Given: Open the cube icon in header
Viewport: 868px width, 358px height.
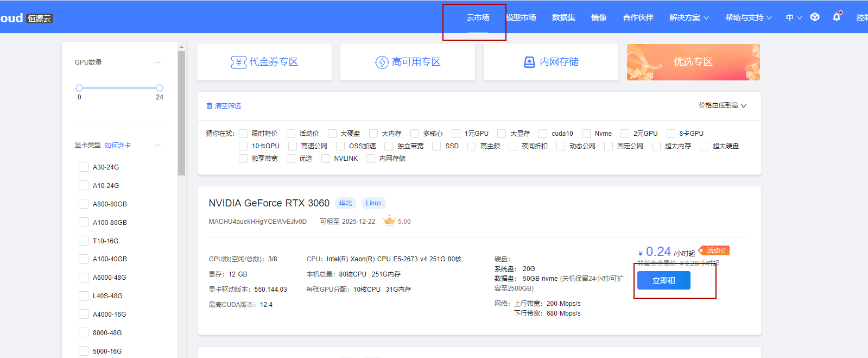Looking at the screenshot, I should point(815,17).
